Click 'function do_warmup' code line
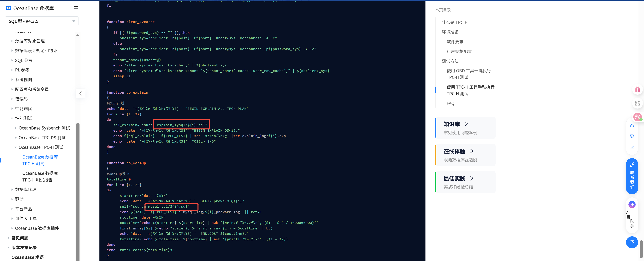The height and width of the screenshot is (261, 644). [x=126, y=163]
